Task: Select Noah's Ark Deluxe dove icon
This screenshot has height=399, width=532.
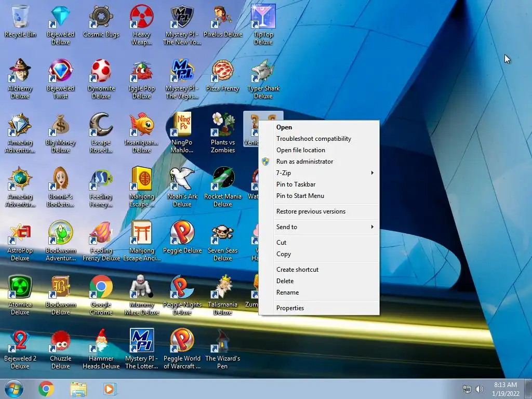Action: pyautogui.click(x=182, y=179)
